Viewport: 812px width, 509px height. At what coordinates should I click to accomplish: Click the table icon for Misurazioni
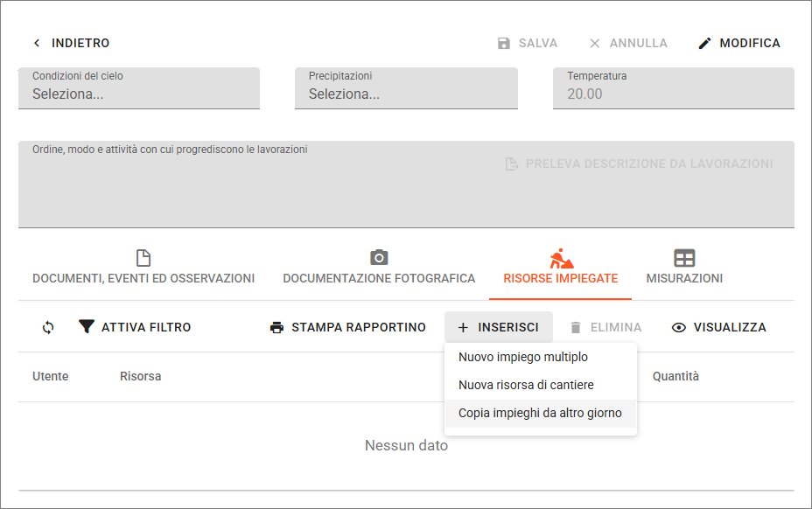tap(684, 257)
